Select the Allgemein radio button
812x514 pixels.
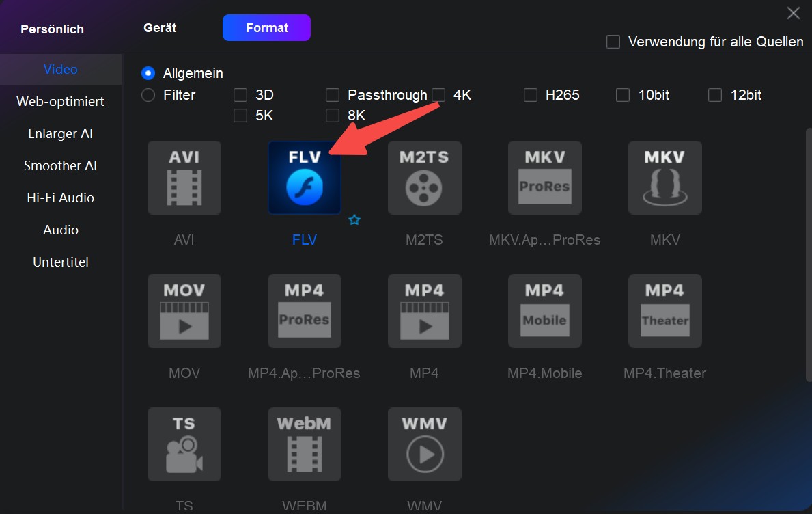coord(148,74)
